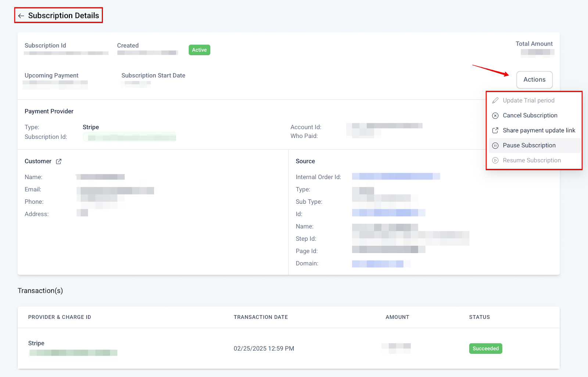Open customer external link icon
This screenshot has height=377, width=588.
click(x=58, y=161)
